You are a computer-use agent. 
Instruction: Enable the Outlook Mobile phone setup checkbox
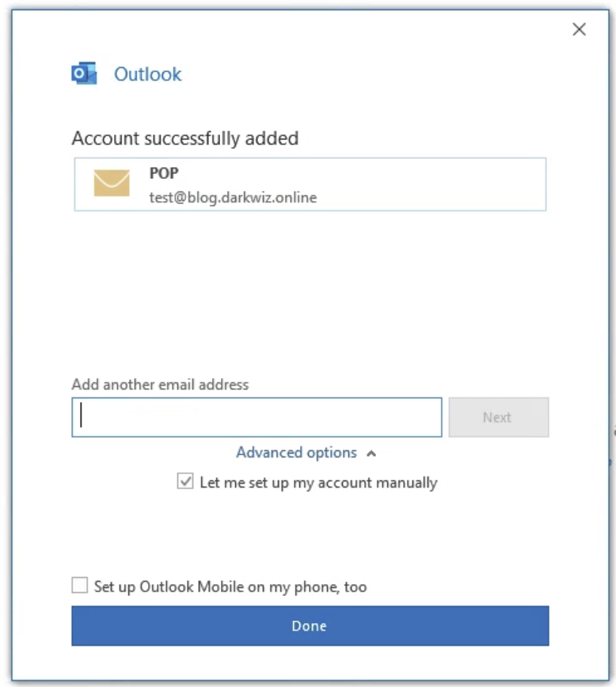pos(80,586)
